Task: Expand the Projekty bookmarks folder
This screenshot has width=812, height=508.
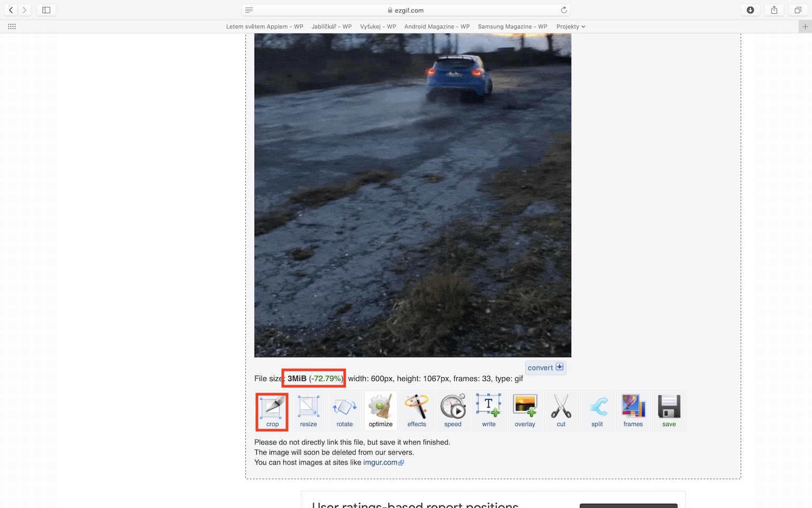Action: 571,26
